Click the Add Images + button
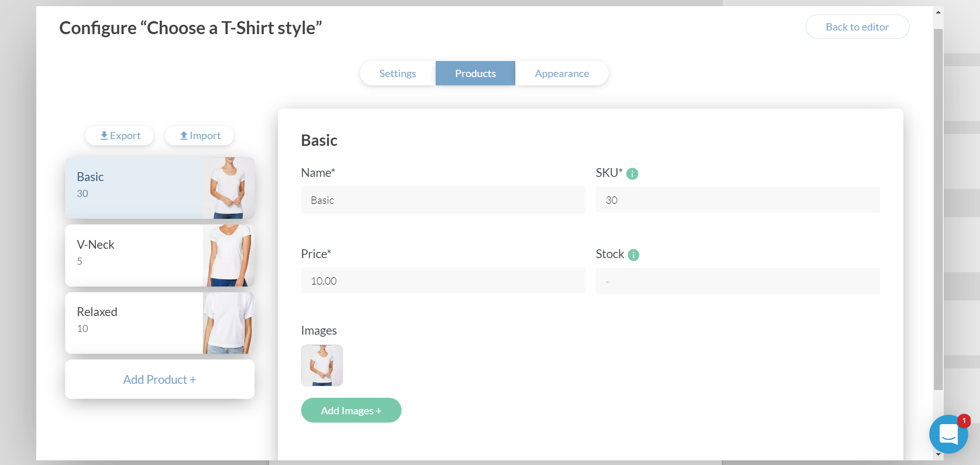This screenshot has width=980, height=465. [351, 410]
